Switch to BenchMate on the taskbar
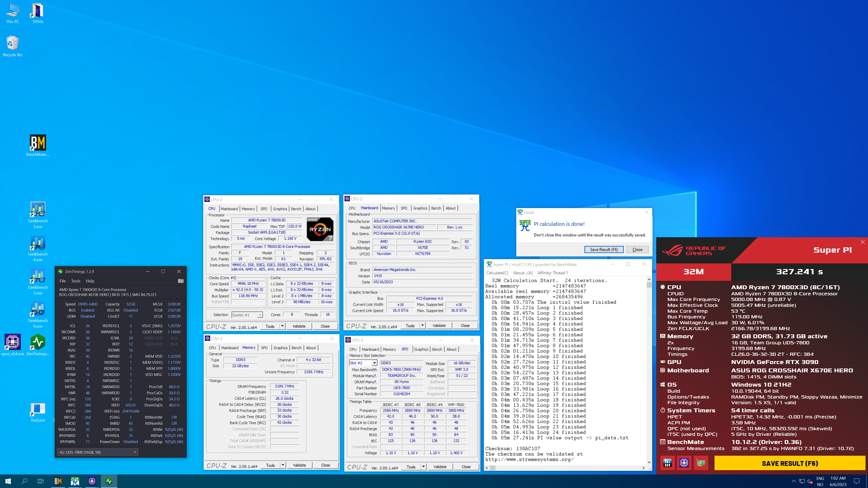This screenshot has width=868, height=488. click(58, 481)
